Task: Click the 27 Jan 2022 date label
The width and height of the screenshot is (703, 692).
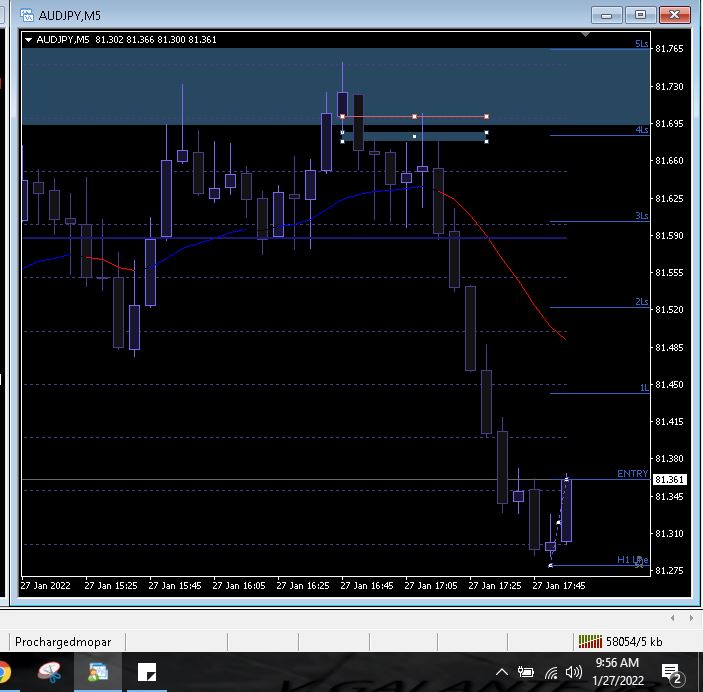Action: point(45,586)
